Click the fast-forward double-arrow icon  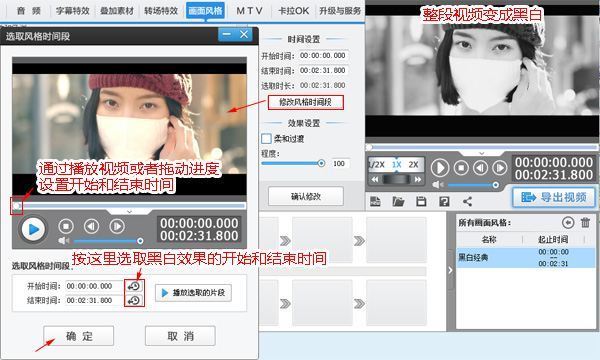[x=418, y=179]
